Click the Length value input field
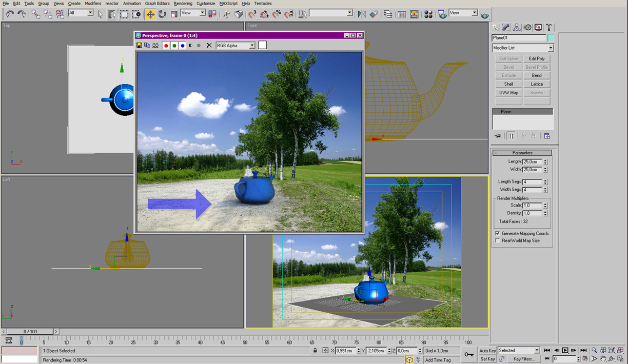Image resolution: width=628 pixels, height=364 pixels. 532,161
